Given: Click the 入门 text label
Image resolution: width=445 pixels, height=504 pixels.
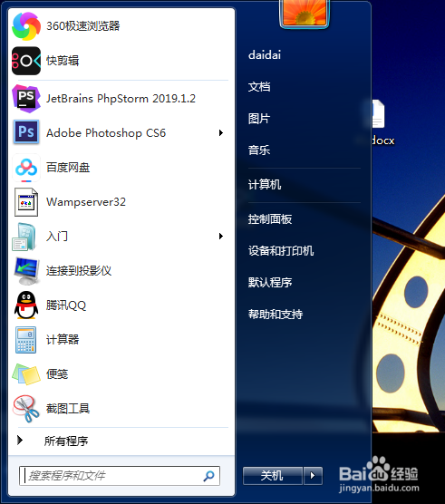Looking at the screenshot, I should click(57, 237).
